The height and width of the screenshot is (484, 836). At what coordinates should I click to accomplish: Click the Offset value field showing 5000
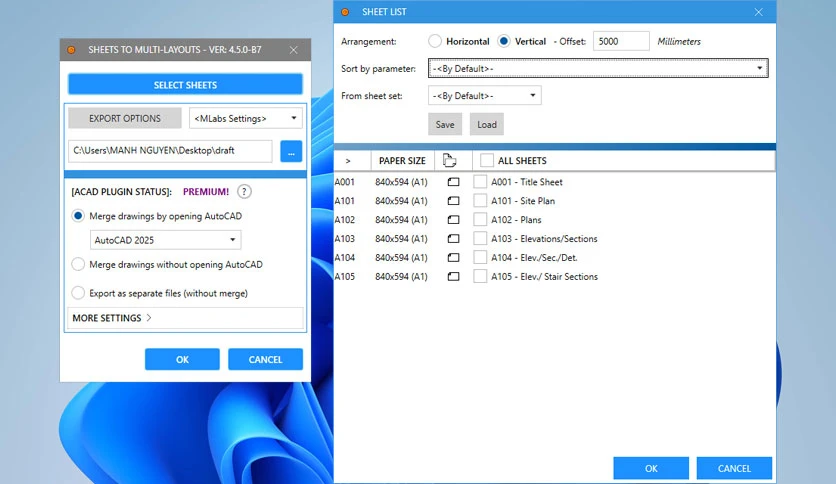point(621,41)
